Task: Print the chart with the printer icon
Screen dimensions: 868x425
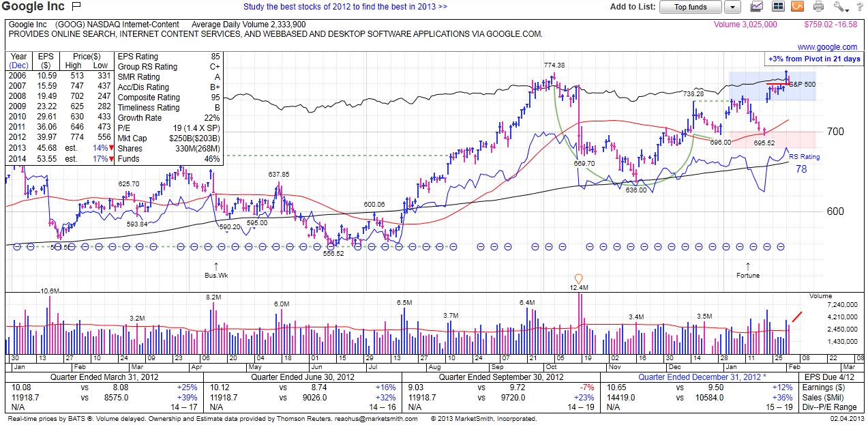Action: (x=818, y=7)
